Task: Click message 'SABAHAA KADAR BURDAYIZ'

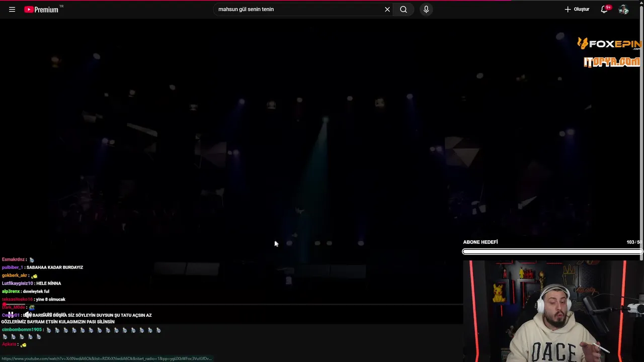Action: point(55,267)
